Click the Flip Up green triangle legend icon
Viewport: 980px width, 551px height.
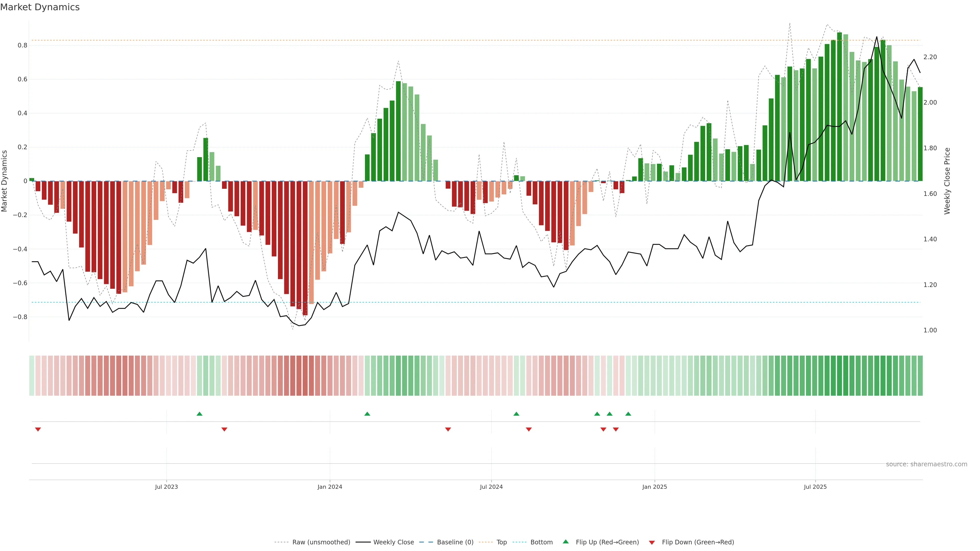click(x=566, y=542)
